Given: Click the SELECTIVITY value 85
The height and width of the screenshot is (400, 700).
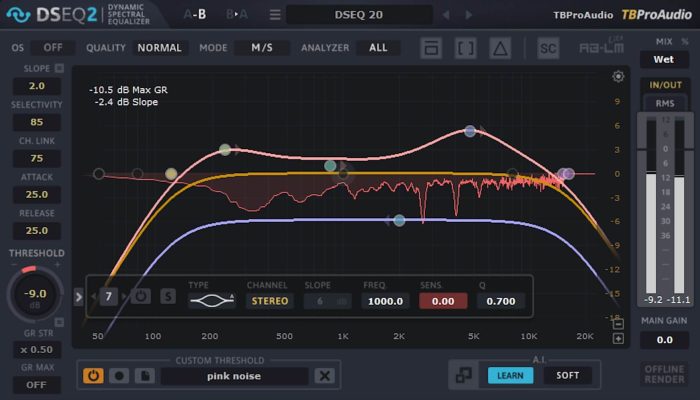Looking at the screenshot, I should tap(37, 122).
